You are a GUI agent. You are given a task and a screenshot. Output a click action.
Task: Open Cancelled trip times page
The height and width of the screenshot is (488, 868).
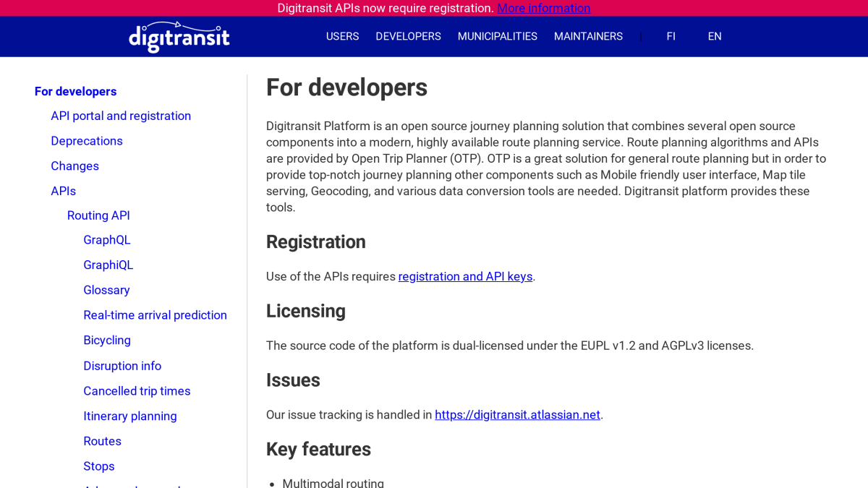(137, 391)
